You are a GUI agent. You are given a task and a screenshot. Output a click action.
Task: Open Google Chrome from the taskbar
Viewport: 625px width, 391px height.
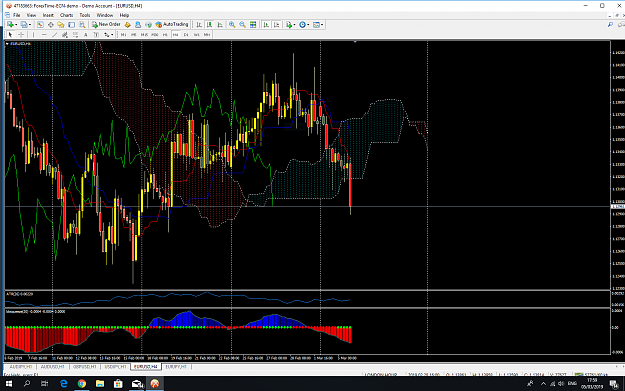point(82,383)
